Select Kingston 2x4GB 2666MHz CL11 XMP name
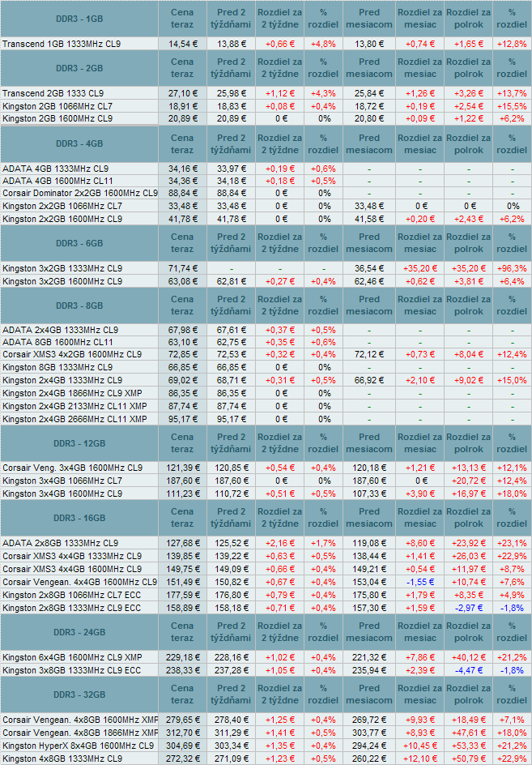 pyautogui.click(x=74, y=419)
